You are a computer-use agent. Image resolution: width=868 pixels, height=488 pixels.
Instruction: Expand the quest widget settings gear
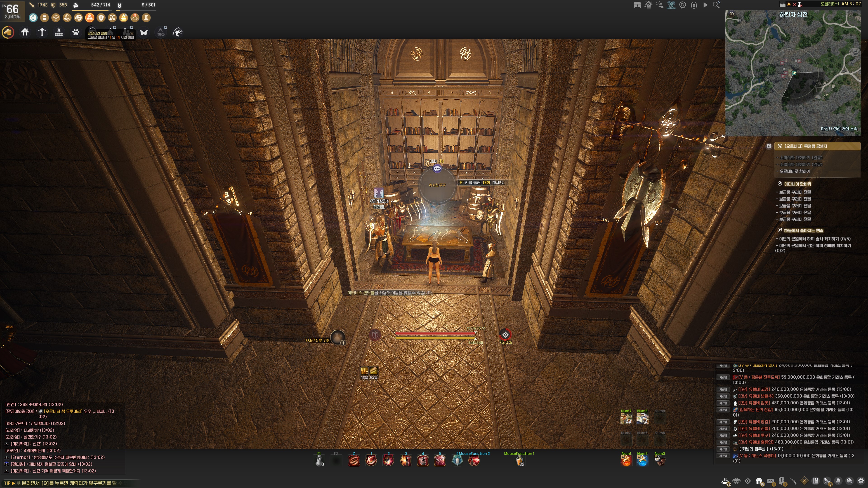pos(769,146)
